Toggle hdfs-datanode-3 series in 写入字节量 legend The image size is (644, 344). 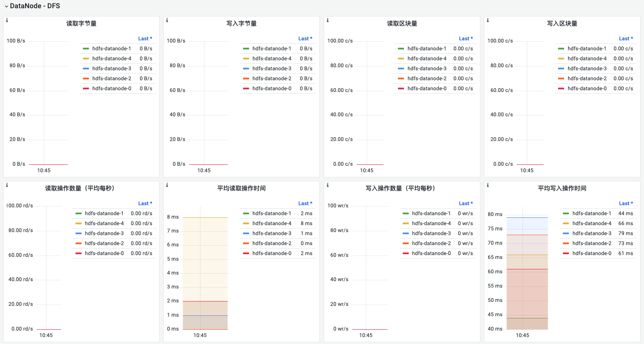pos(272,69)
